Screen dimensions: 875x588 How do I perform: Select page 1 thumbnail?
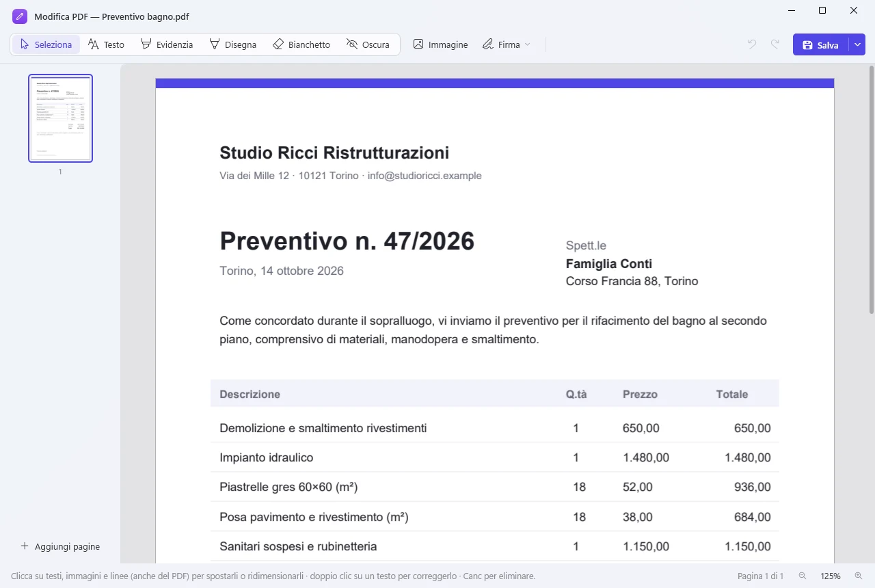click(60, 118)
